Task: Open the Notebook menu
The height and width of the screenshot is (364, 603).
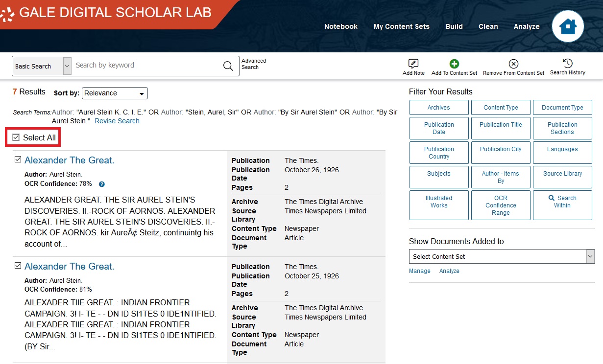Action: pos(341,26)
